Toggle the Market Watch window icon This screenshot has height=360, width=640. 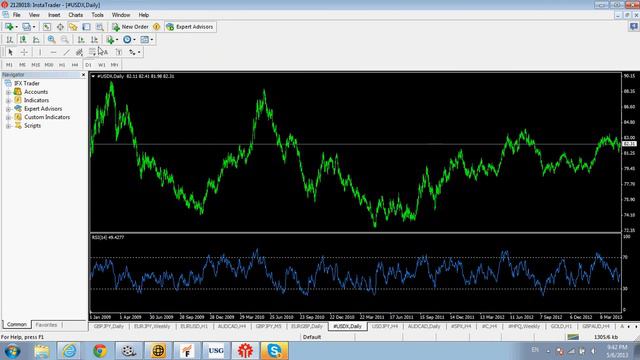[47, 27]
